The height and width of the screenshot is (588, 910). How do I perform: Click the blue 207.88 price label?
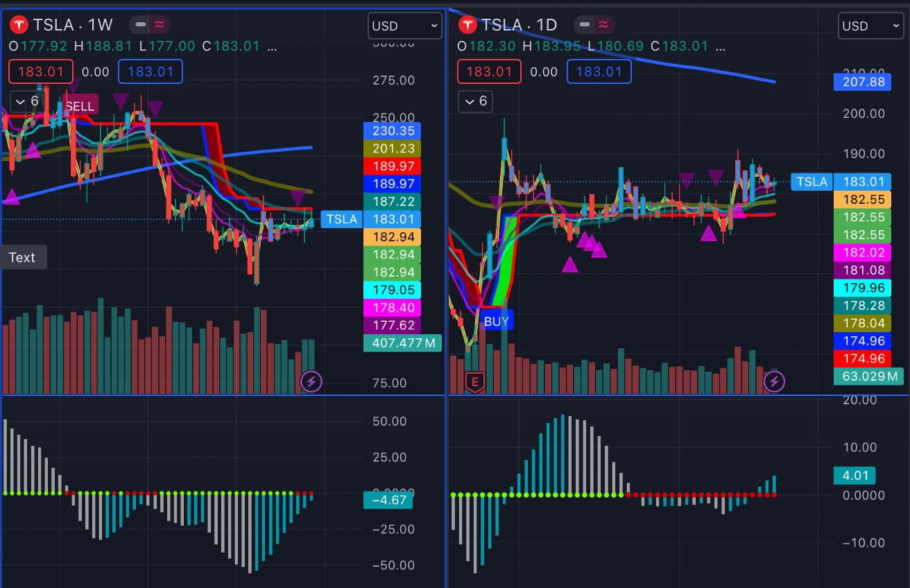[863, 82]
